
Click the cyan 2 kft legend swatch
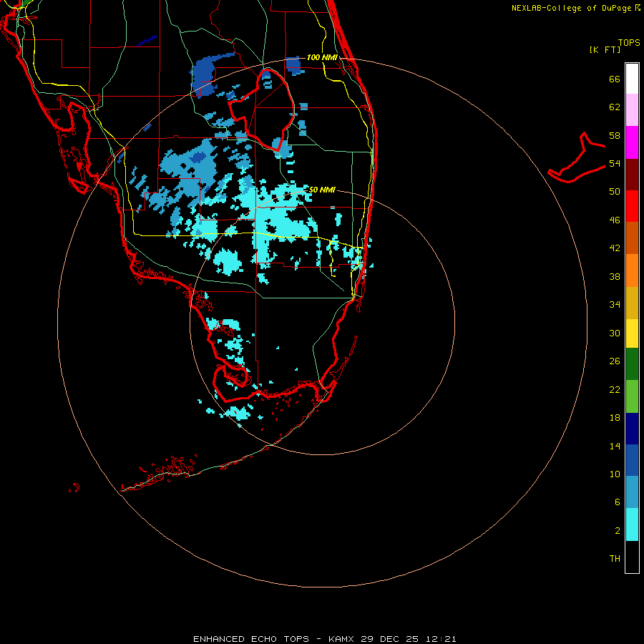(x=632, y=525)
